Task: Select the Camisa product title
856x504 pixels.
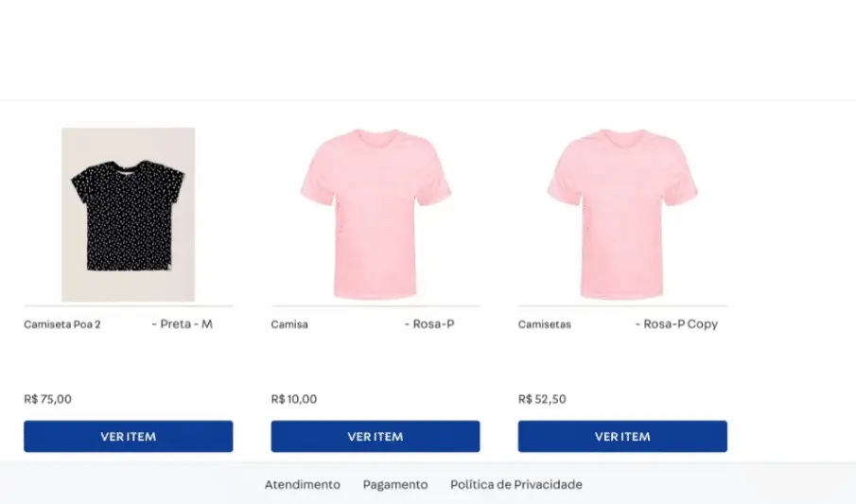Action: click(289, 324)
